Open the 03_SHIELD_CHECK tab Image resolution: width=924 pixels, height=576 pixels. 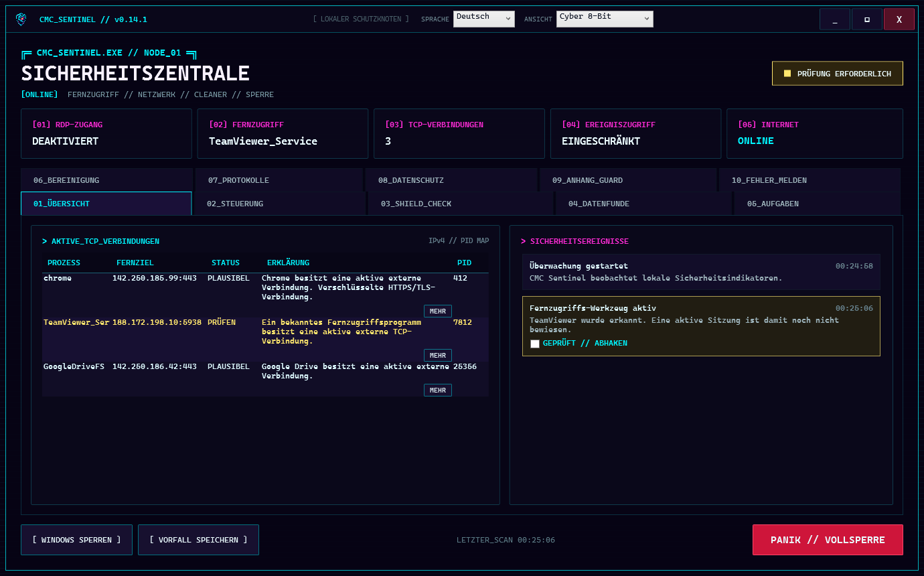(x=461, y=204)
